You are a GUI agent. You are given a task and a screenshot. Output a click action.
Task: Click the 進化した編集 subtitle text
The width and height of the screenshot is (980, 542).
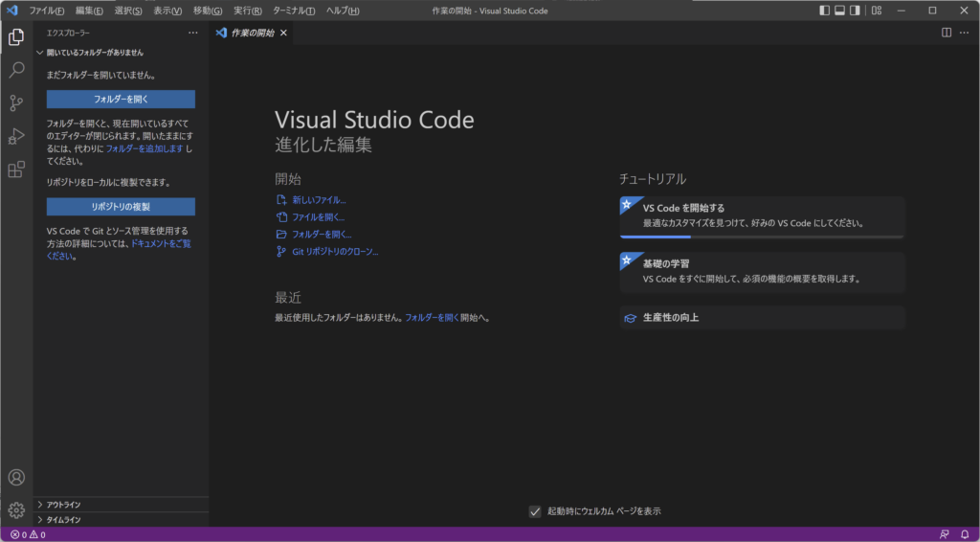(x=323, y=146)
